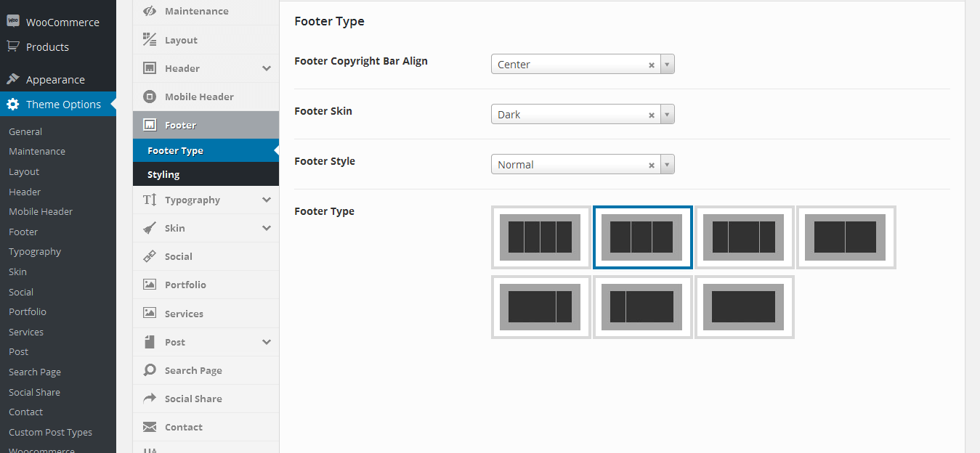Click the Social link icon in options panel

click(x=150, y=256)
